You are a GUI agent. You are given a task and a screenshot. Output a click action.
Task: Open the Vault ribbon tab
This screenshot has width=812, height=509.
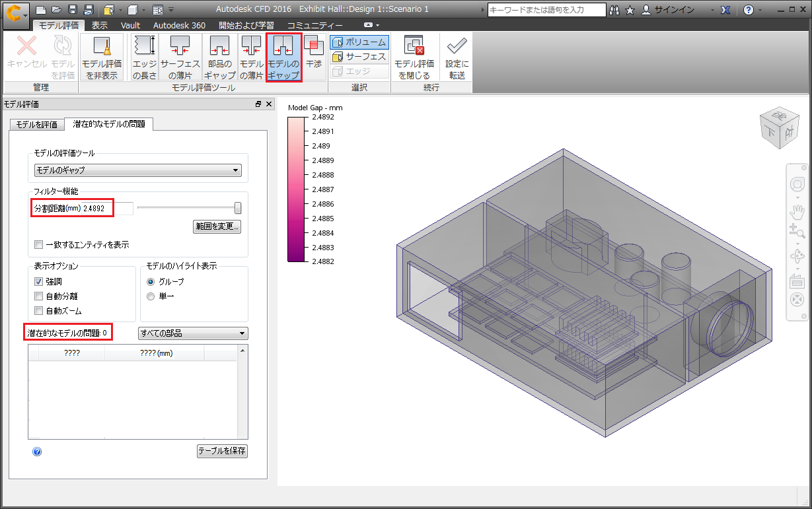click(130, 25)
